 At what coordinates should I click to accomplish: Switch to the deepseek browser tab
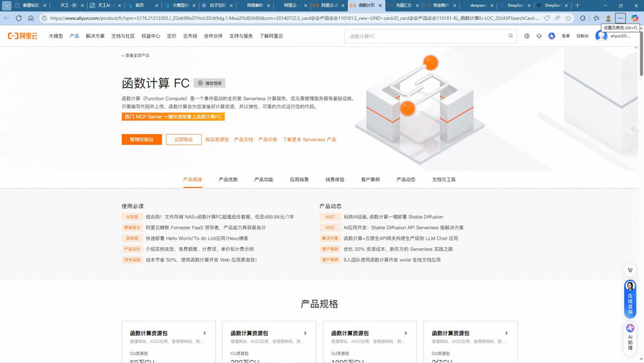click(478, 5)
